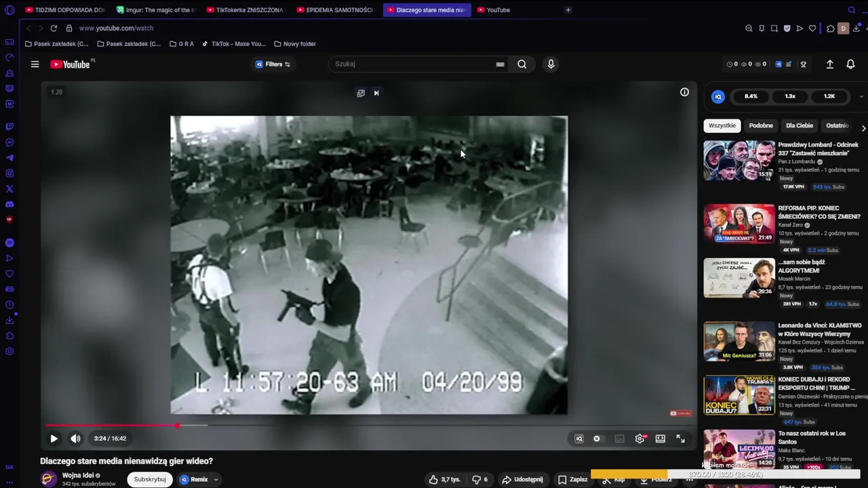The image size is (868, 488).
Task: Open history clock in the left sidebar
Action: point(9,305)
